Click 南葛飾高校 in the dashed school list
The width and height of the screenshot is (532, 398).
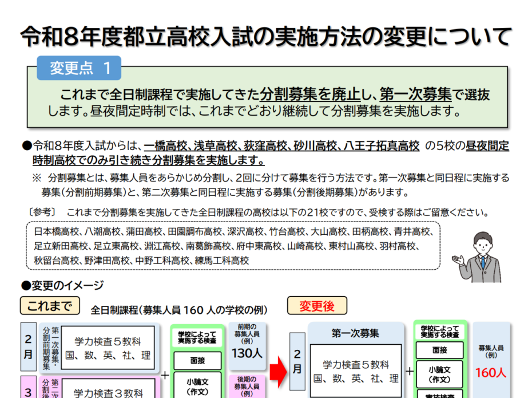click(208, 246)
